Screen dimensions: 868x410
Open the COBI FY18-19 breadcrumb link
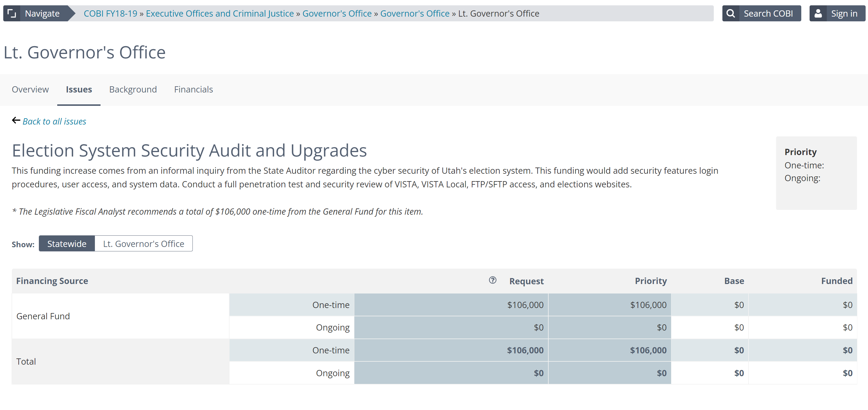(111, 13)
